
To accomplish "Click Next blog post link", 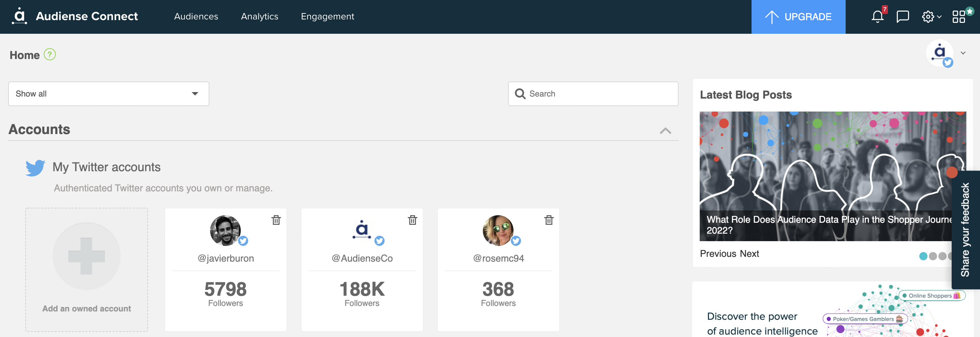I will tap(749, 254).
